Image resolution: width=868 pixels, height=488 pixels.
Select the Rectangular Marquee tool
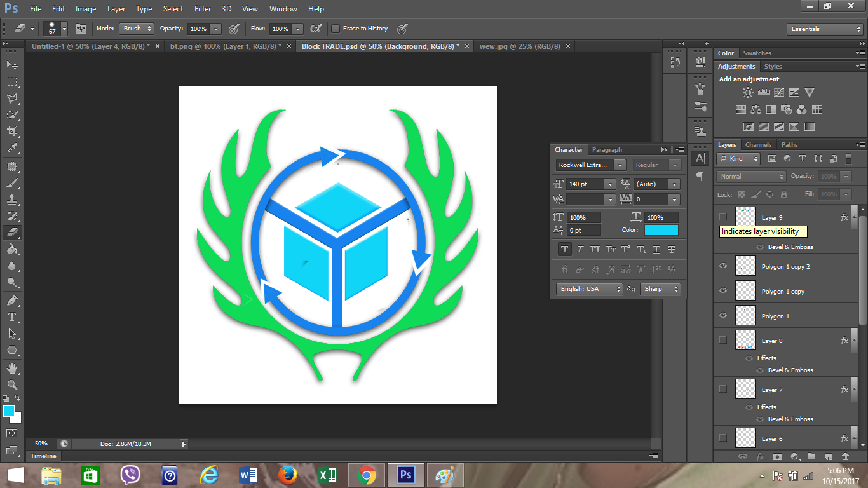pos(12,81)
